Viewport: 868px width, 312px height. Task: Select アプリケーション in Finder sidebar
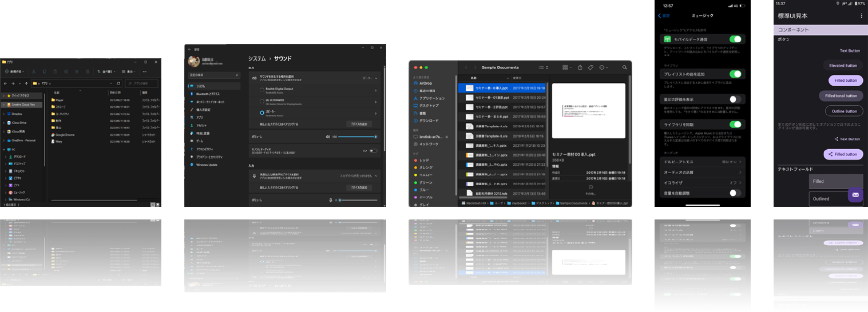coord(428,98)
